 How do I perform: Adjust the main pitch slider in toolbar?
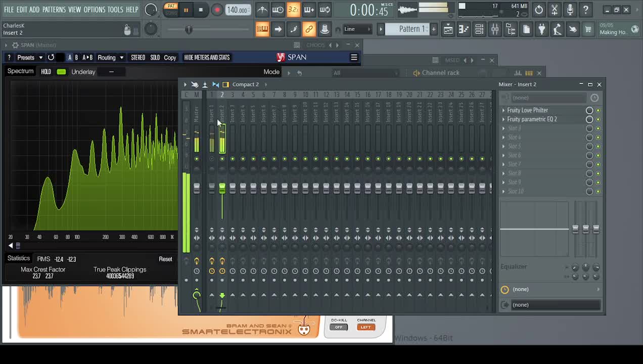click(188, 30)
